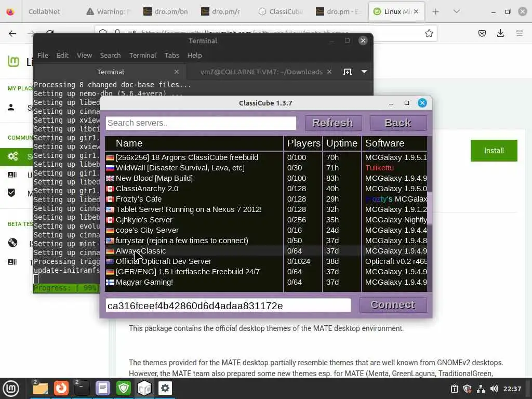Open a new Firefox tab
The image size is (532, 399).
(x=436, y=11)
